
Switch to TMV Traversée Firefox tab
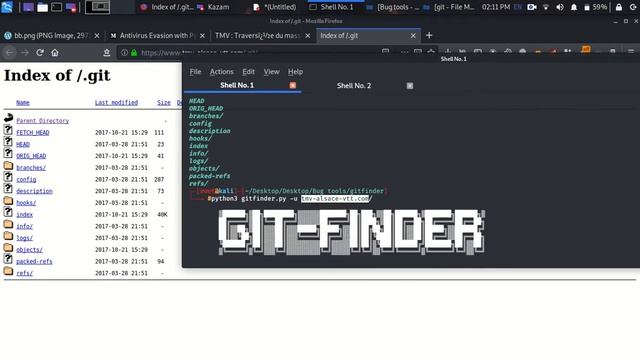[262, 36]
